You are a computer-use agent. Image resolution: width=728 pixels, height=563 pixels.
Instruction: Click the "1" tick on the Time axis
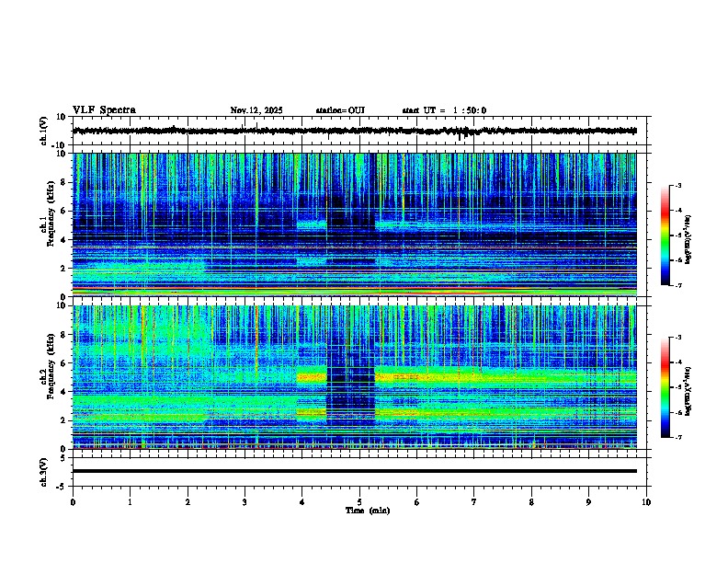coord(130,502)
